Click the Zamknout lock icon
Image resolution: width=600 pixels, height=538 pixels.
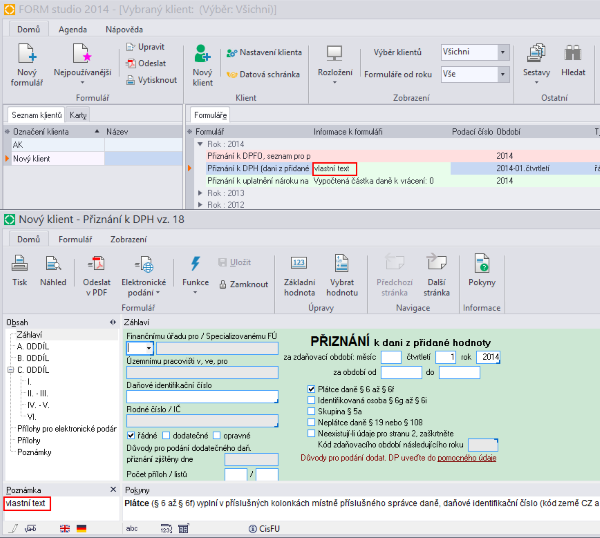223,284
